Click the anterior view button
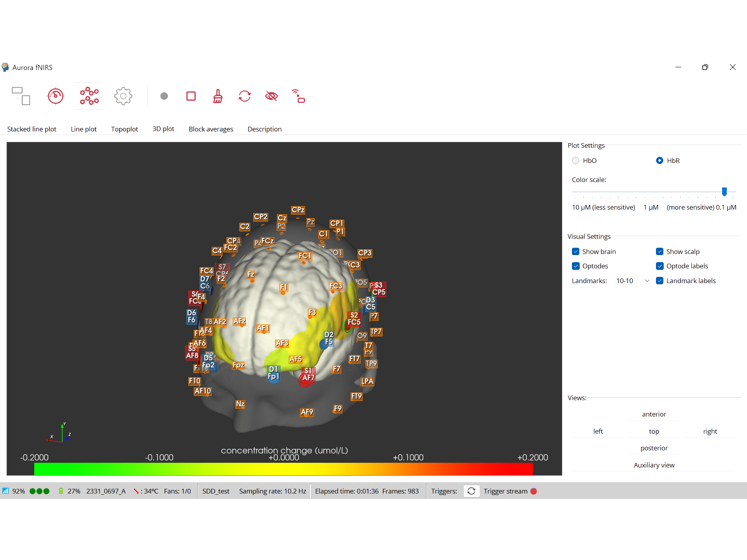747x560 pixels. 654,414
